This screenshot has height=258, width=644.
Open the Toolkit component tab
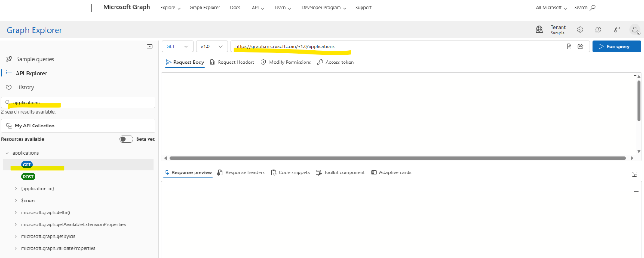click(x=340, y=172)
